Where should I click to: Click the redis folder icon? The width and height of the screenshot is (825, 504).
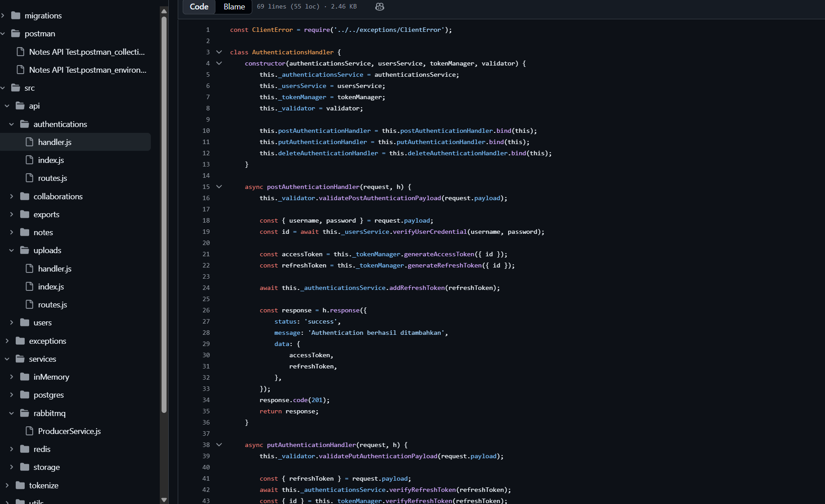pyautogui.click(x=25, y=449)
